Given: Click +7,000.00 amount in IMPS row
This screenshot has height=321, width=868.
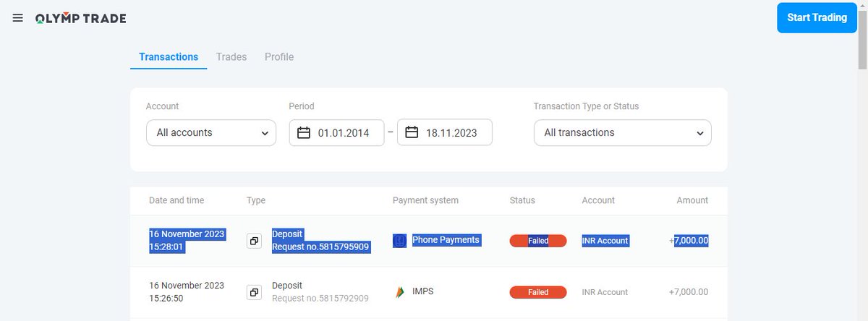Looking at the screenshot, I should pos(689,292).
